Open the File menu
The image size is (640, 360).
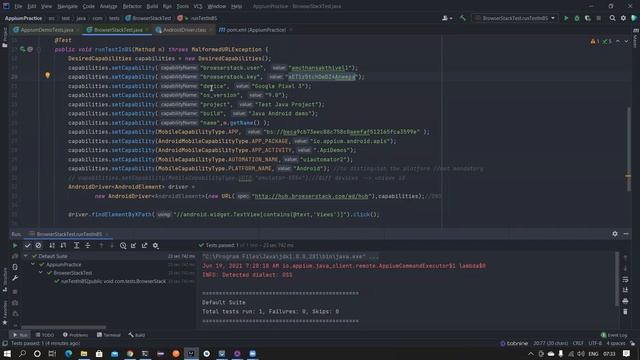tap(18, 6)
